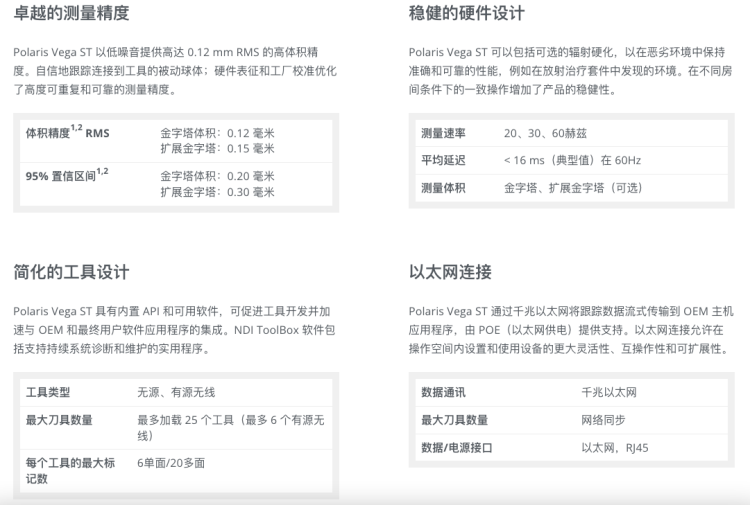Click the heading 以太网连接

(450, 272)
